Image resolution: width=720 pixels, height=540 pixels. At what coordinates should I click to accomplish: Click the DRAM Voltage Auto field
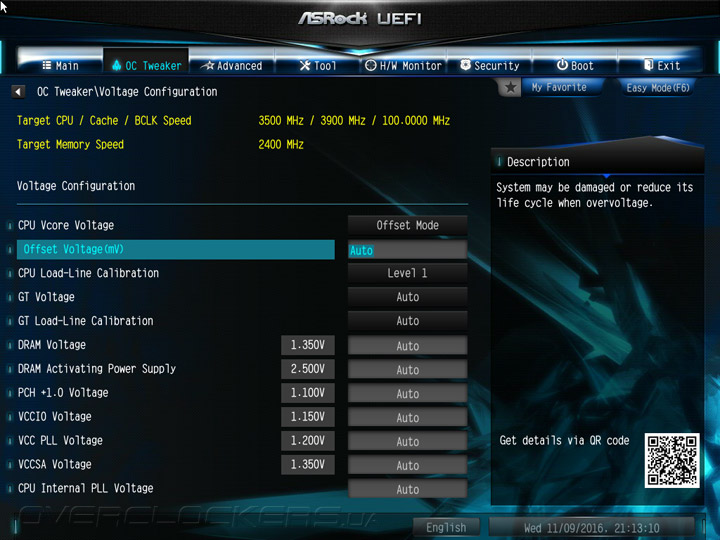407,346
